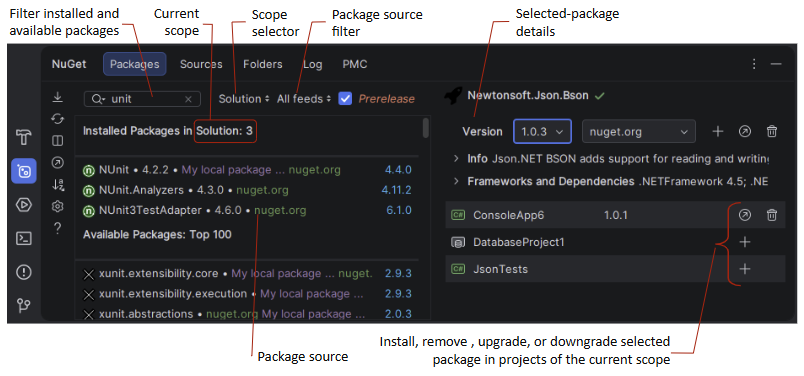The height and width of the screenshot is (376, 804).
Task: Upgrade the package in ConsoleApp6
Action: point(745,215)
